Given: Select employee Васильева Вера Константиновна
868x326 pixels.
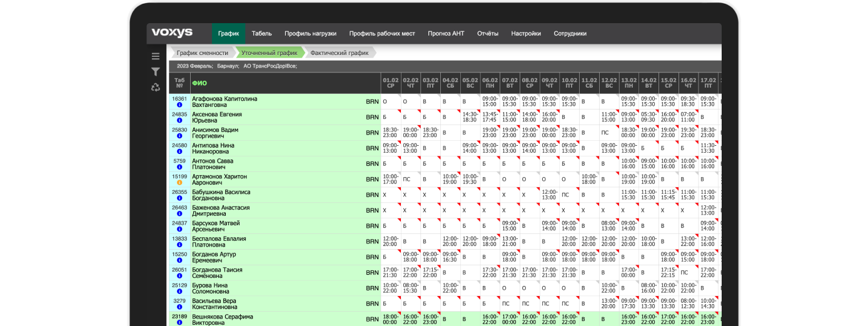Looking at the screenshot, I should [214, 303].
